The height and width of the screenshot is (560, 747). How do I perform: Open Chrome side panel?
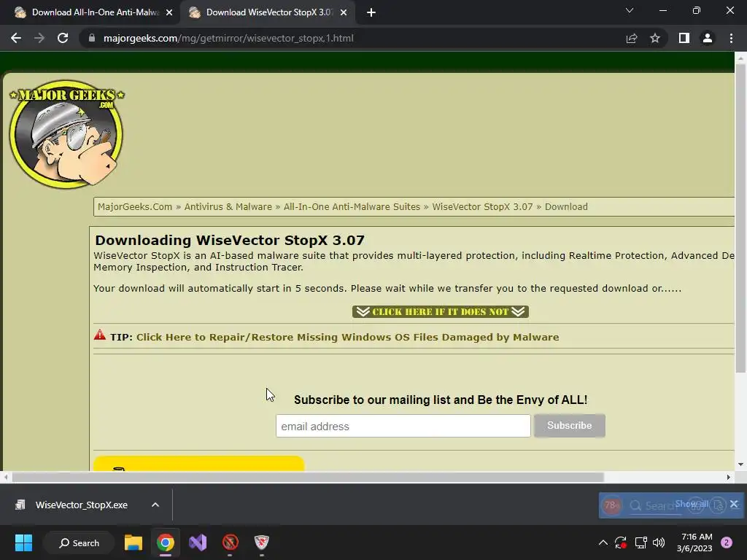(x=684, y=38)
